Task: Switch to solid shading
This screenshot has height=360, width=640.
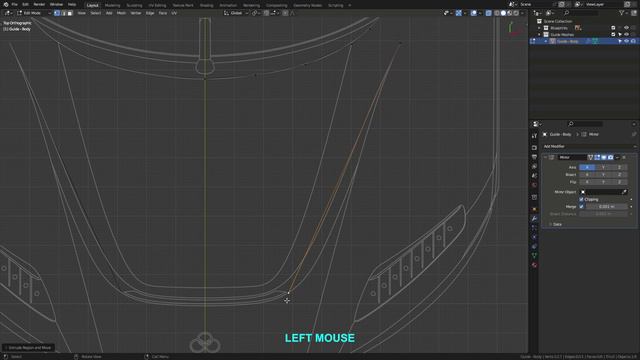Action: pyautogui.click(x=503, y=13)
